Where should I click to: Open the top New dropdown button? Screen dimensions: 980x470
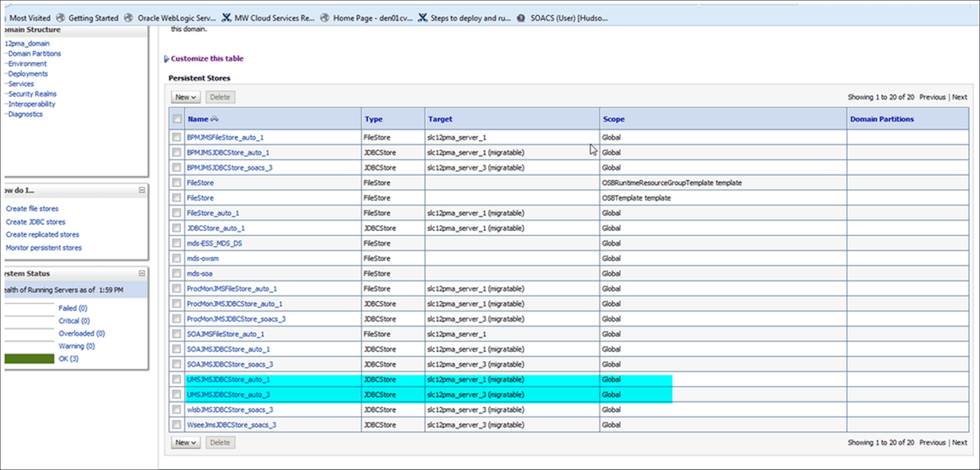(185, 97)
